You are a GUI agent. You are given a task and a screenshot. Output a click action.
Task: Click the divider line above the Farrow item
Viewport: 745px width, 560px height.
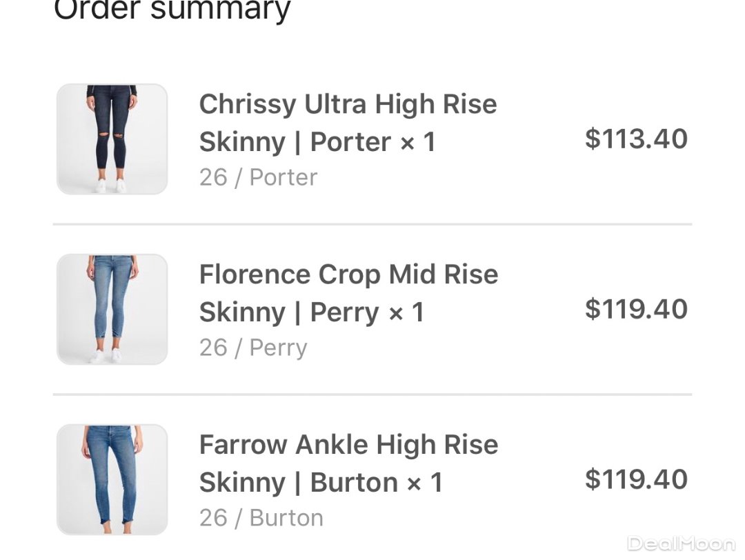point(372,394)
